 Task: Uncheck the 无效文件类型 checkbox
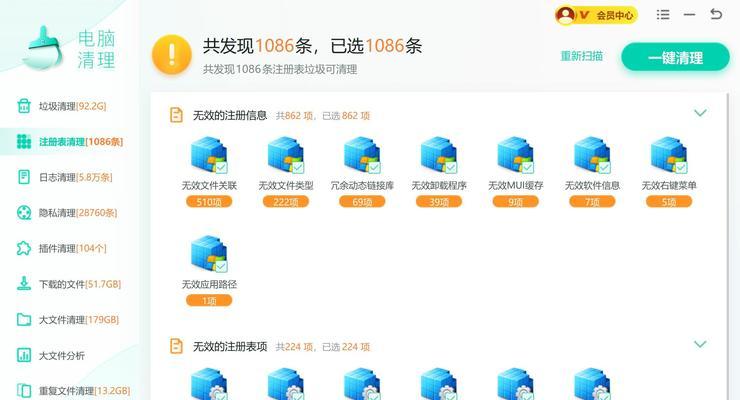298,167
